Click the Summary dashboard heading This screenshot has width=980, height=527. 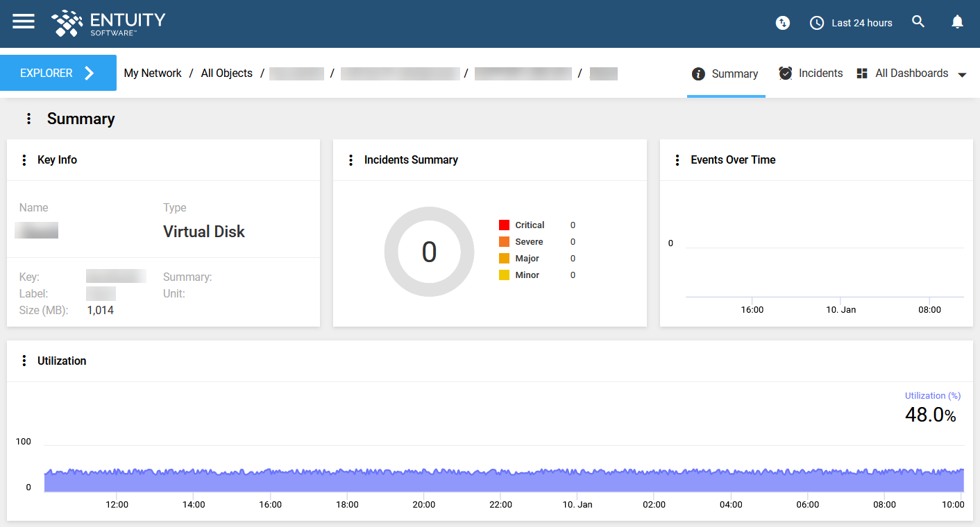81,119
